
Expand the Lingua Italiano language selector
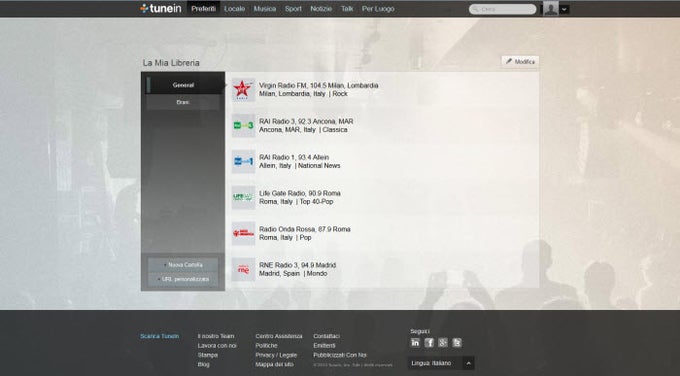441,363
